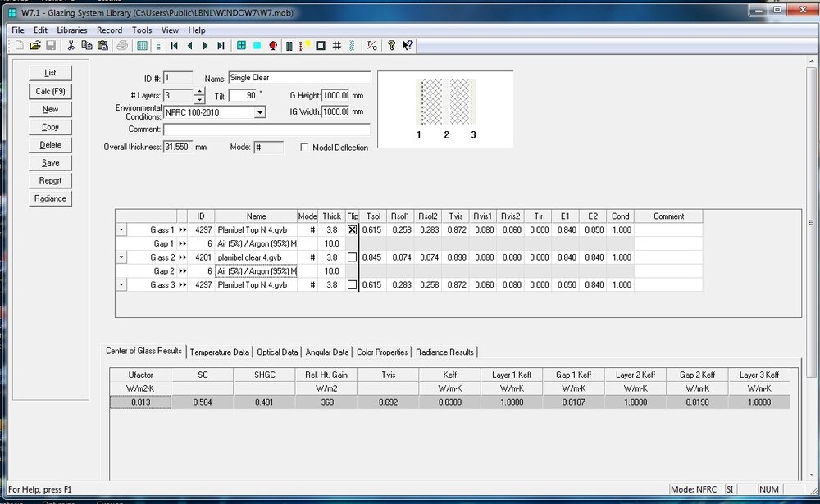Expand the Glass 1 row dropdown arrow

pos(121,230)
